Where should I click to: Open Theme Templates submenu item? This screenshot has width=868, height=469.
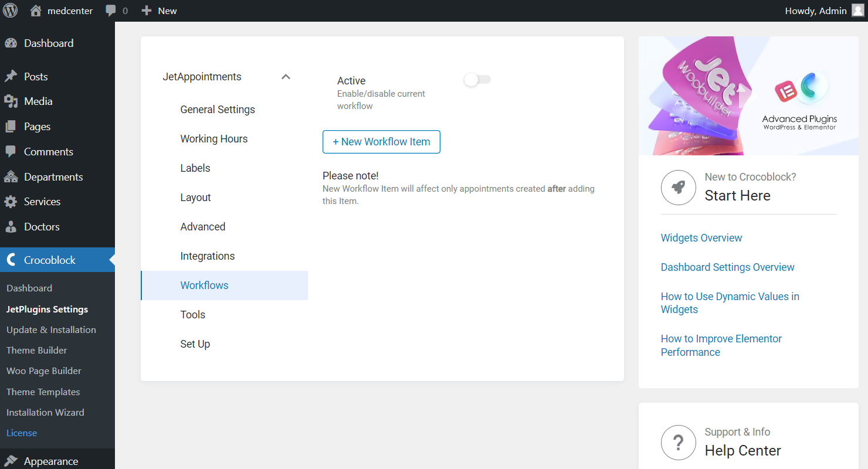point(43,392)
